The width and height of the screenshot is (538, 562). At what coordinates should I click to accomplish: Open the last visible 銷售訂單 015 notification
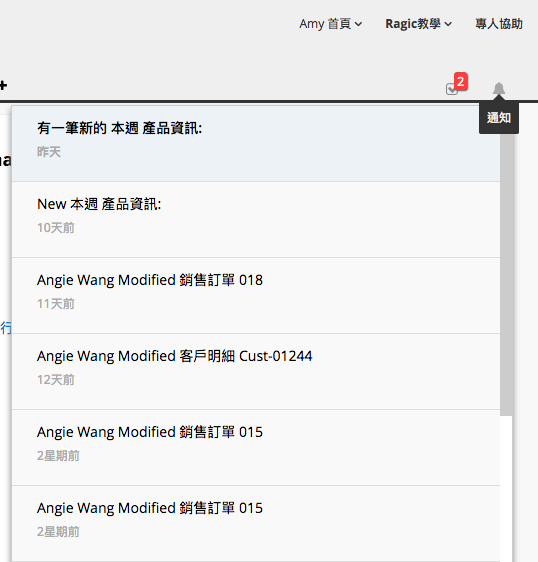click(256, 523)
